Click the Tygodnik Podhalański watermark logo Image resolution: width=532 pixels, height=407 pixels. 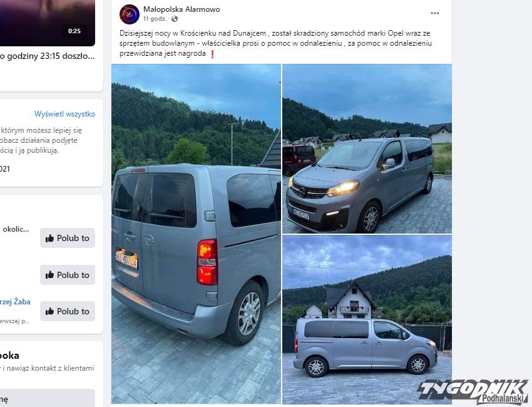473,392
